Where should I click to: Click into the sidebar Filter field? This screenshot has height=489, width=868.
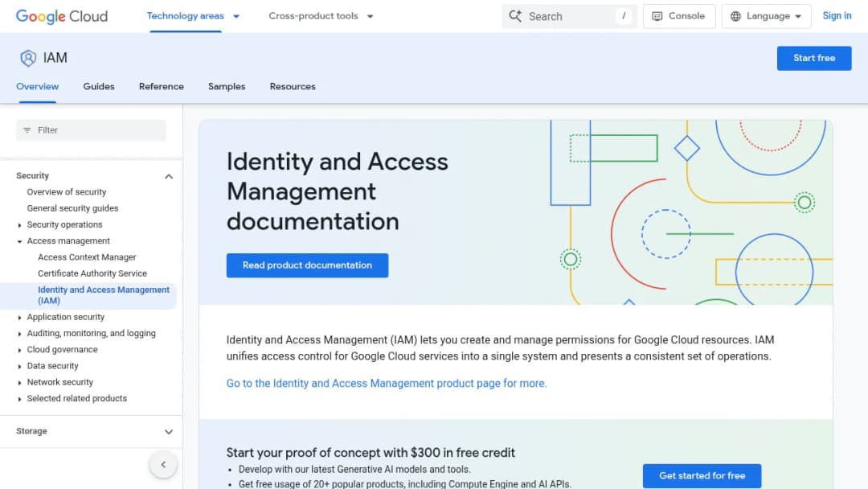pos(91,130)
